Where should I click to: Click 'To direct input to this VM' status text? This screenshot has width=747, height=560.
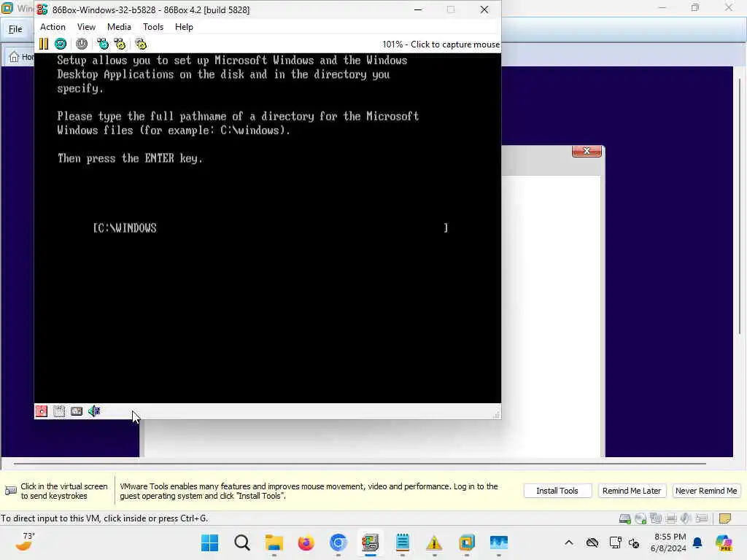[x=104, y=518]
